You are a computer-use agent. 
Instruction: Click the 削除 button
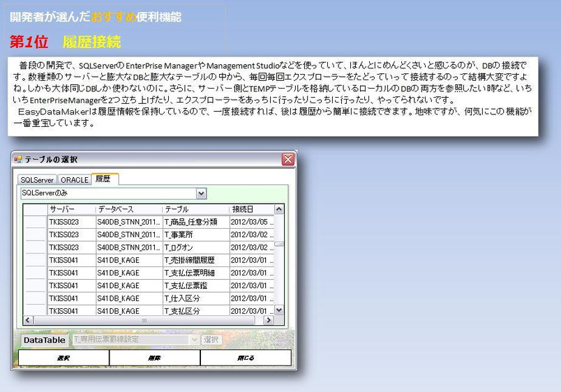[155, 358]
